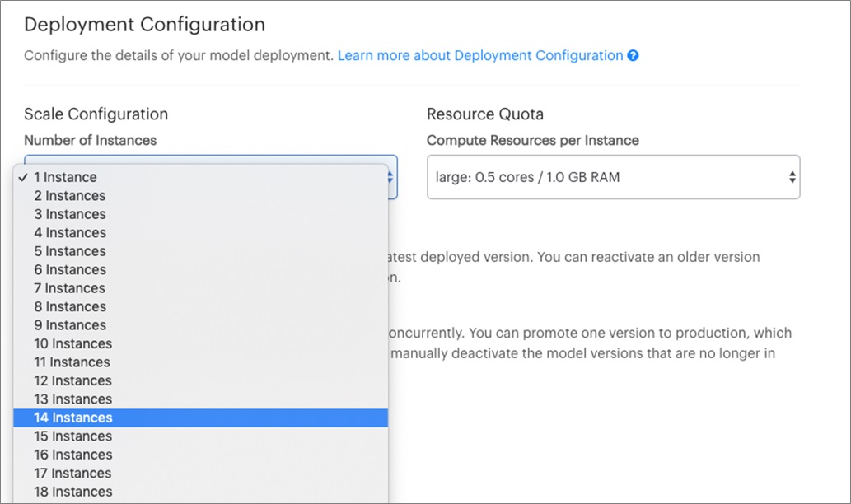The image size is (851, 504).
Task: Select 16 Instances option
Action: pos(201,455)
